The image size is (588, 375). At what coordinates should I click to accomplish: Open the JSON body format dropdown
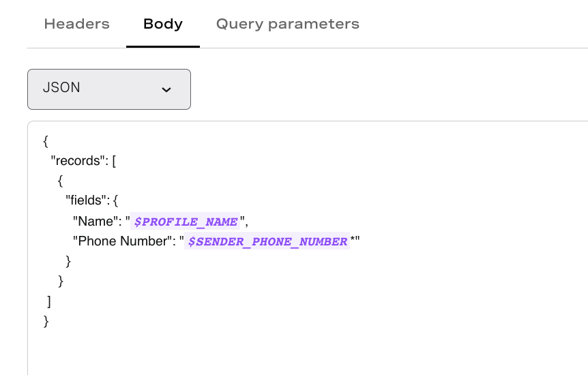109,89
